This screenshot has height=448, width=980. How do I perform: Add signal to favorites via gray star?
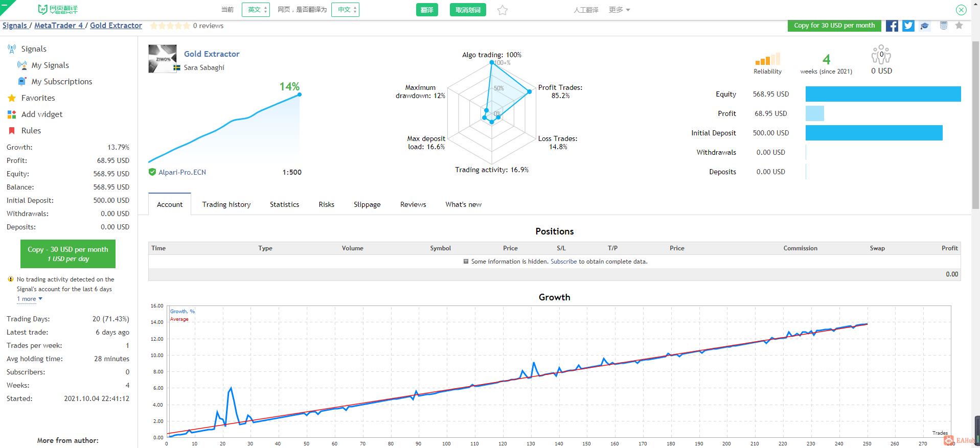[x=959, y=26]
